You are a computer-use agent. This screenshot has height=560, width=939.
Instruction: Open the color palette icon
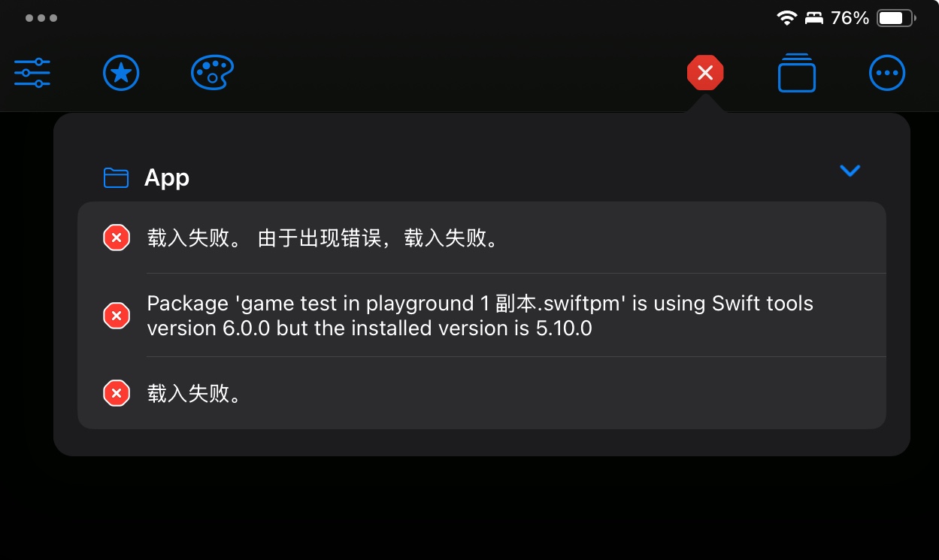[x=213, y=73]
